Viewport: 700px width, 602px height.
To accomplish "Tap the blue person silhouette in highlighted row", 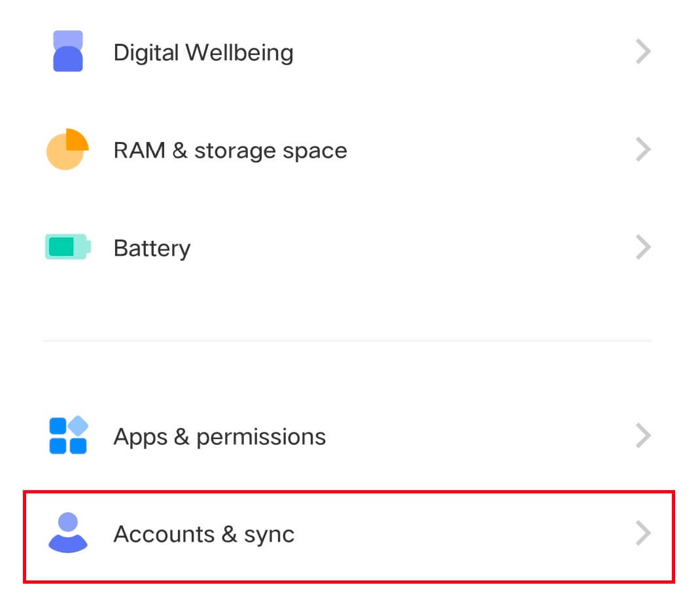I will pos(66,533).
